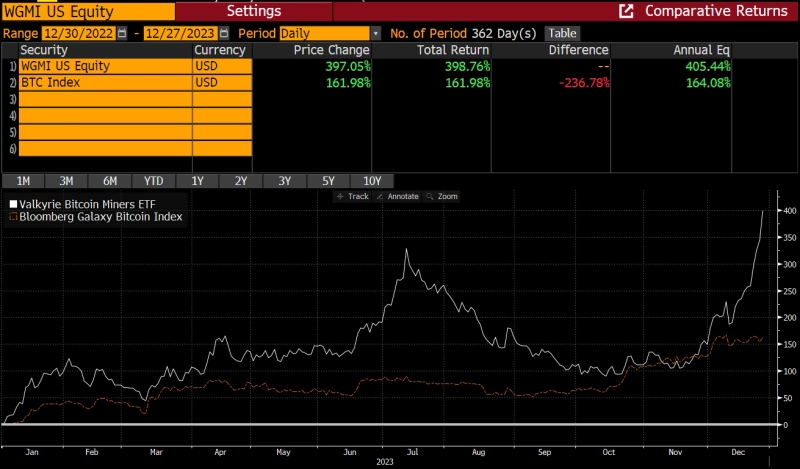The height and width of the screenshot is (469, 800).
Task: Select the 10Y range button
Action: (372, 181)
